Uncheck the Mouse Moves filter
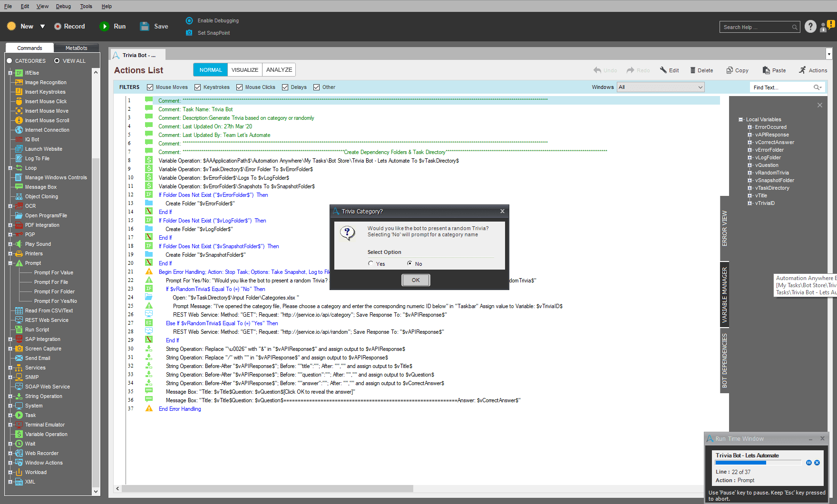Viewport: 837px width, 504px height. (150, 87)
